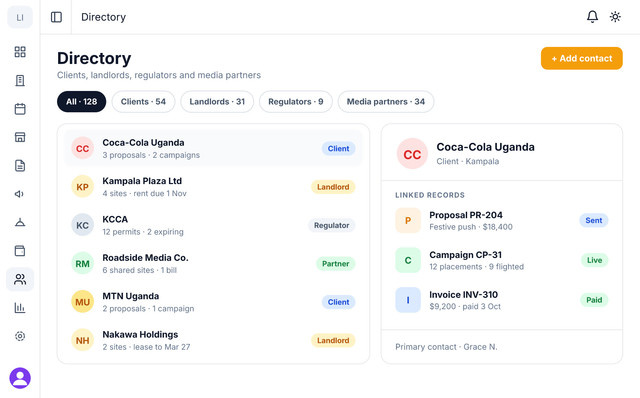Select the Nakawa Holdings contact row
The width and height of the screenshot is (640, 398).
(x=213, y=340)
